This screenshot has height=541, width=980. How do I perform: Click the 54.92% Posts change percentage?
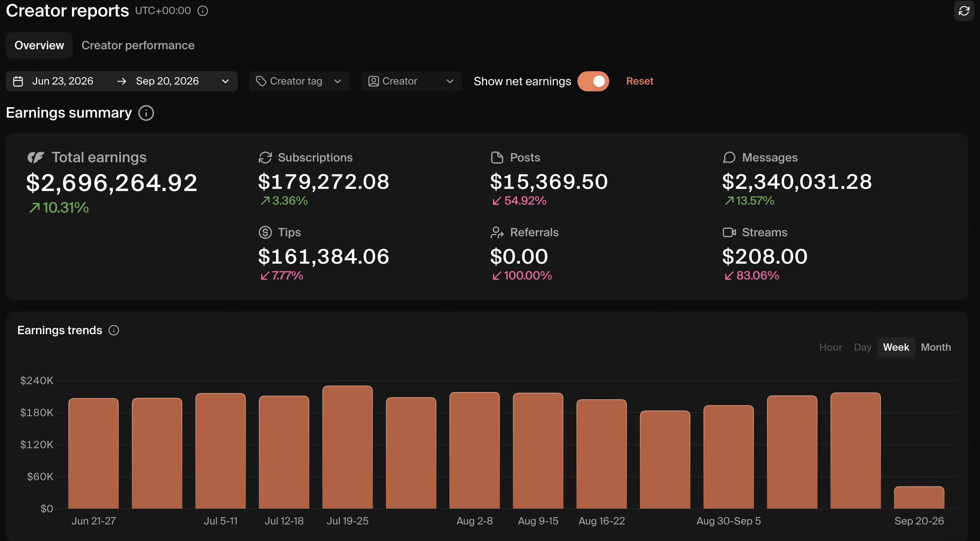(525, 201)
